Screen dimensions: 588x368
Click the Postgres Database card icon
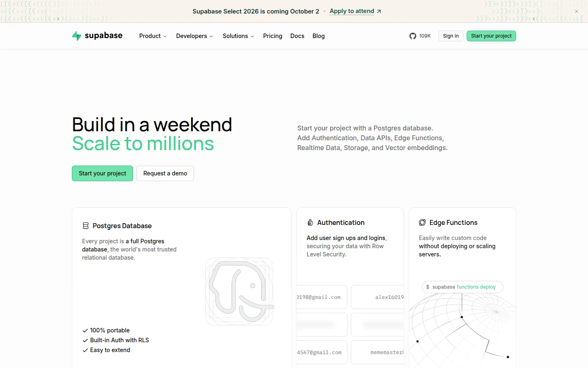pyautogui.click(x=86, y=226)
